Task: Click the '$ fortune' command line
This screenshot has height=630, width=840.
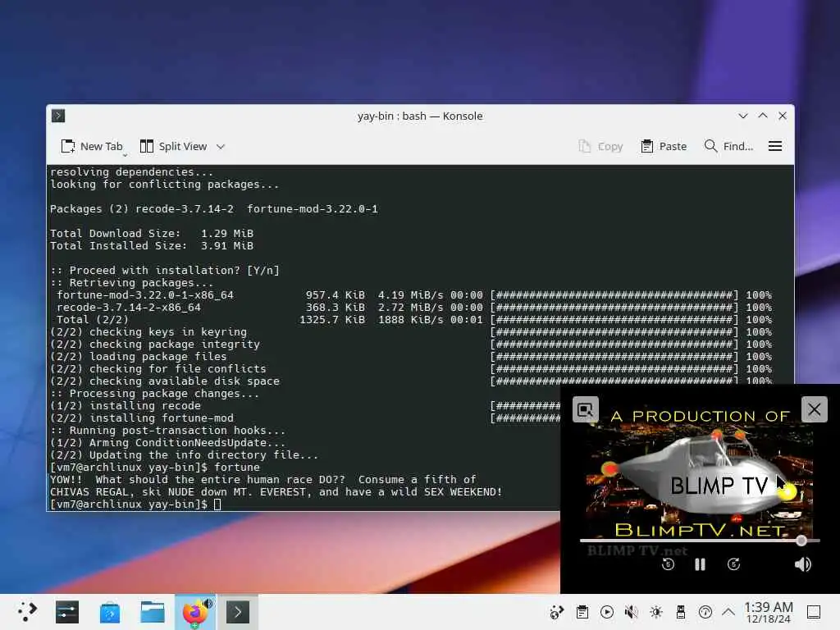Action: (x=155, y=467)
